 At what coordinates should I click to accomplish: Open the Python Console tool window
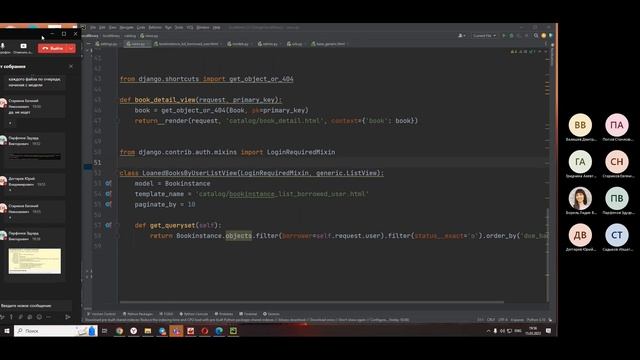[194, 314]
